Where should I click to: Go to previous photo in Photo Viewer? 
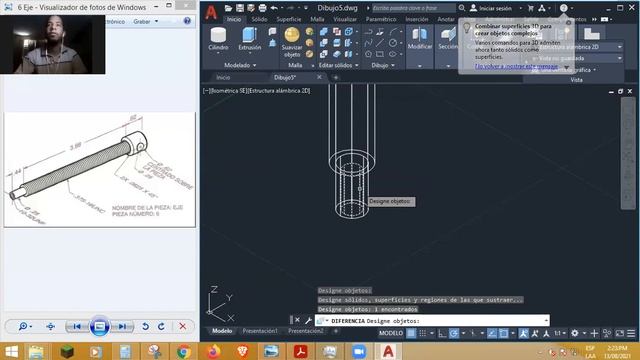tap(76, 326)
